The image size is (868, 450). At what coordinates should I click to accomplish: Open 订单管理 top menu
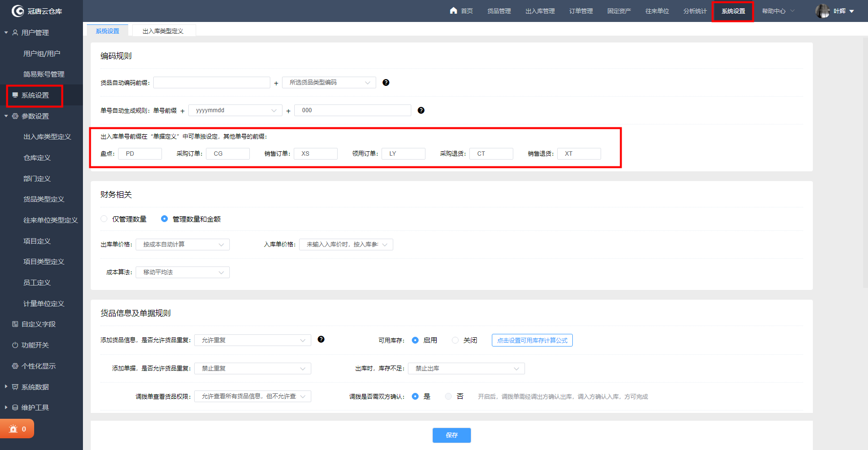click(581, 11)
